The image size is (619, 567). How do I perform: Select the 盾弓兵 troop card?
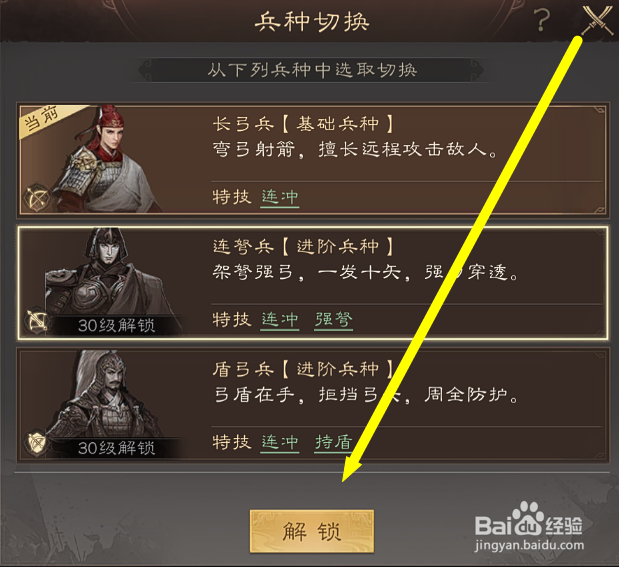(x=312, y=405)
